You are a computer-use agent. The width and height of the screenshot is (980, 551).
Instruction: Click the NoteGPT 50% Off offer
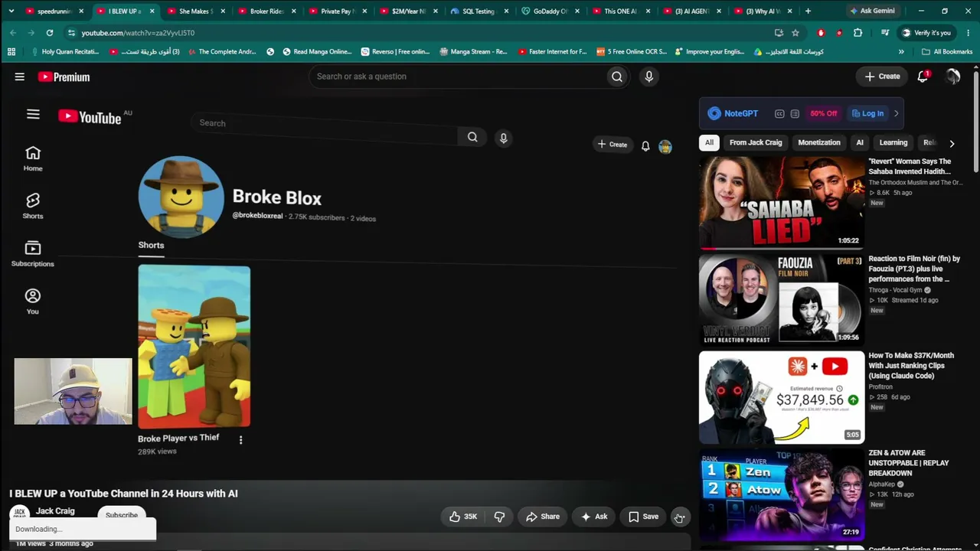coord(824,113)
